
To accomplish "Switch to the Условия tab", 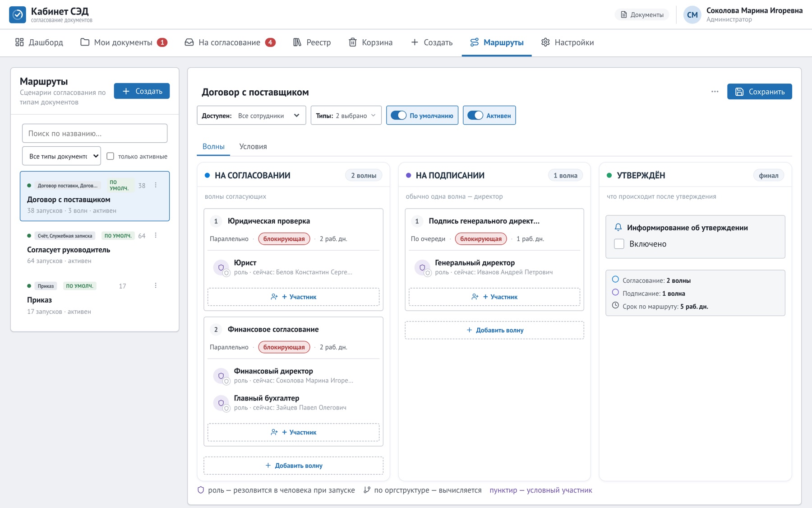I will coord(253,146).
